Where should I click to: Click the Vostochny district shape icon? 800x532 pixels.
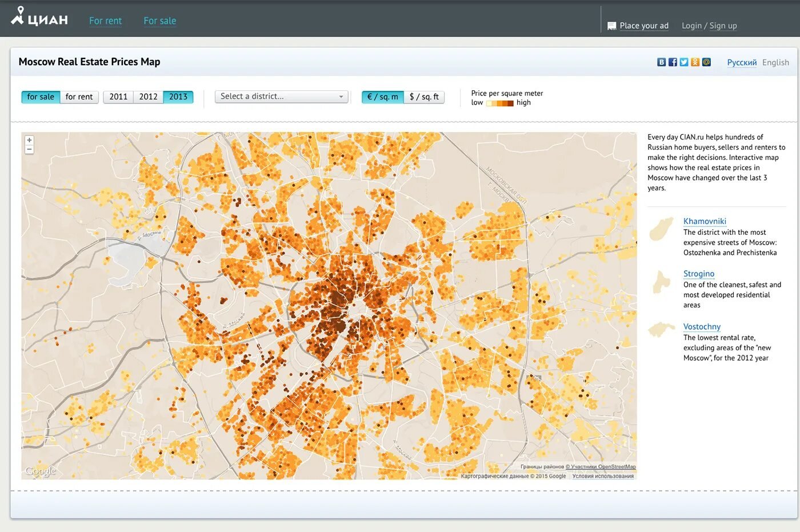[x=662, y=330]
